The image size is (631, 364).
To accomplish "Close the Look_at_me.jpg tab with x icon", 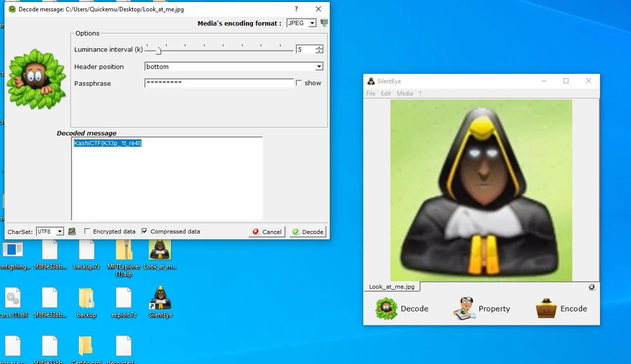I will [592, 287].
